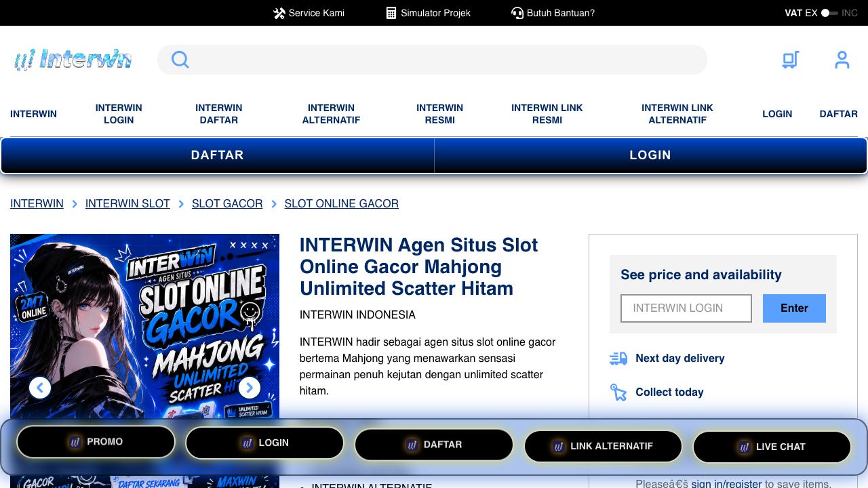Click the INTERWIN LOGIN input field

(686, 308)
